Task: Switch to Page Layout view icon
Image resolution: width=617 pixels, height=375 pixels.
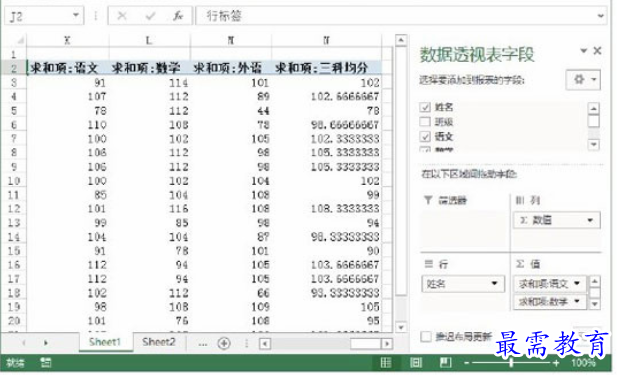Action: 416,362
